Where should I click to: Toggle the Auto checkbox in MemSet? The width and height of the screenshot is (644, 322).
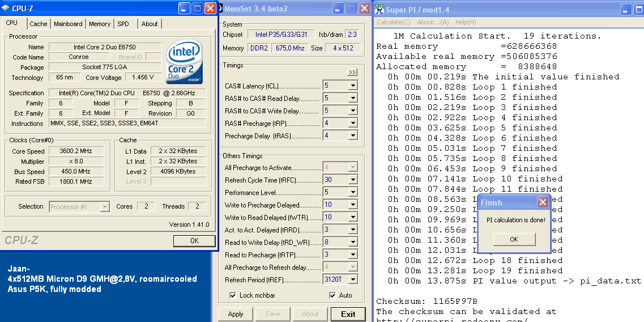[x=332, y=295]
